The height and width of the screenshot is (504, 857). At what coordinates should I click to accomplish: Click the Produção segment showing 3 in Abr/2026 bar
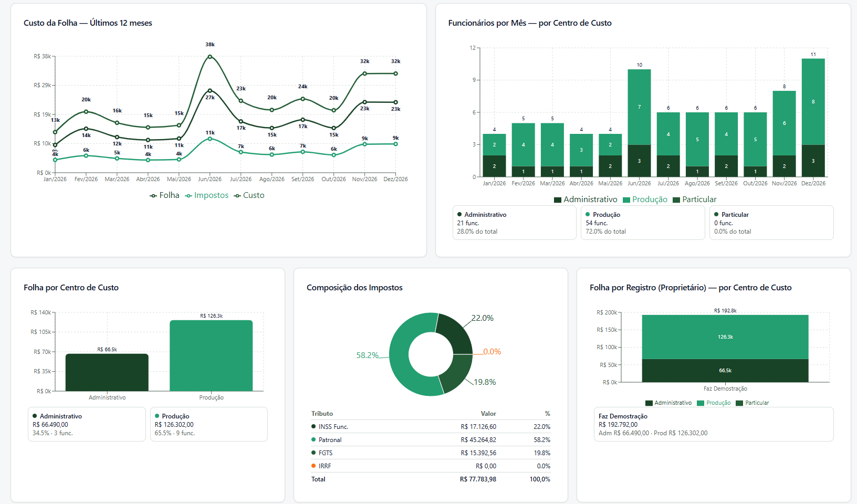(581, 150)
